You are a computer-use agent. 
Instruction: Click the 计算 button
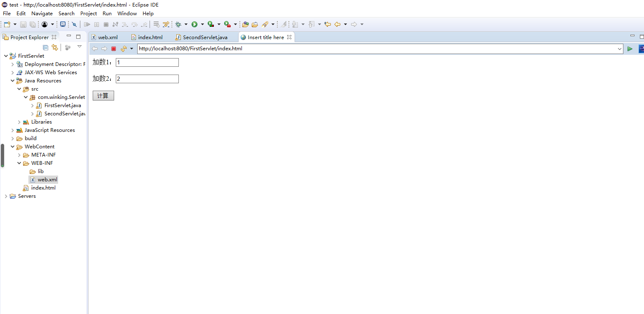coord(103,96)
